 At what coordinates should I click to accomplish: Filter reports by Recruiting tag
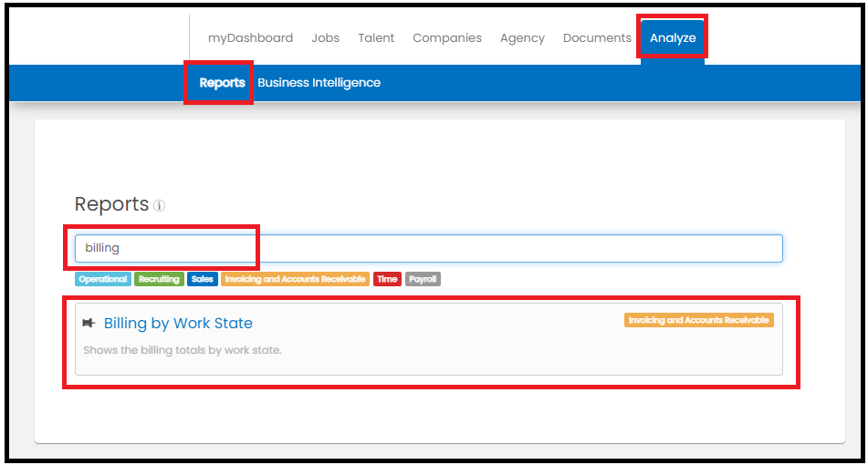point(159,279)
